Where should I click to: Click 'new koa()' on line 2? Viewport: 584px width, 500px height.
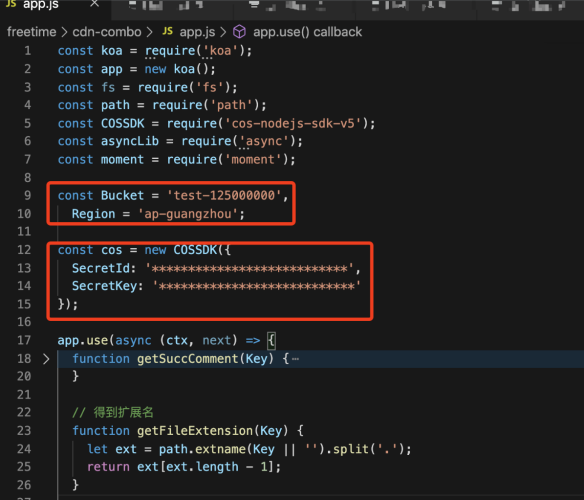coord(177,69)
